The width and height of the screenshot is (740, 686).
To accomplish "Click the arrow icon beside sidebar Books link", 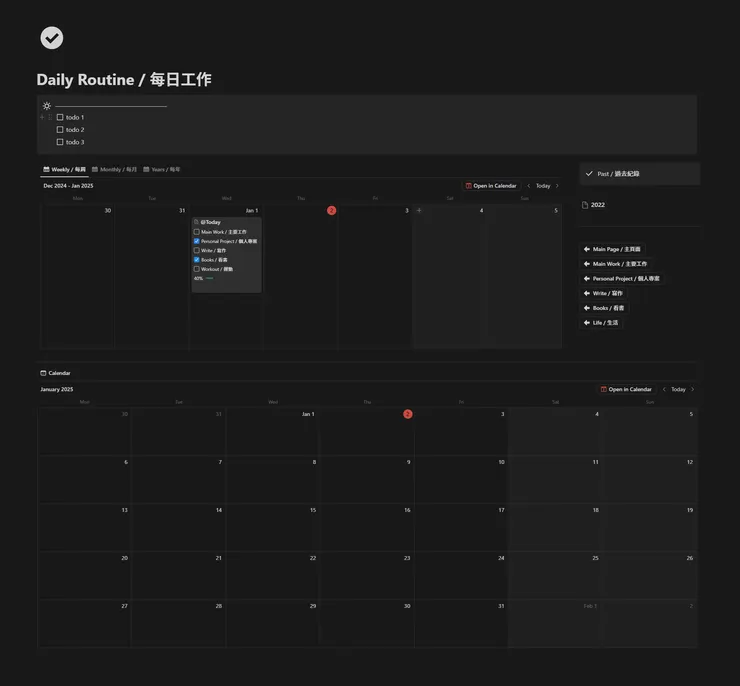I will (x=587, y=308).
